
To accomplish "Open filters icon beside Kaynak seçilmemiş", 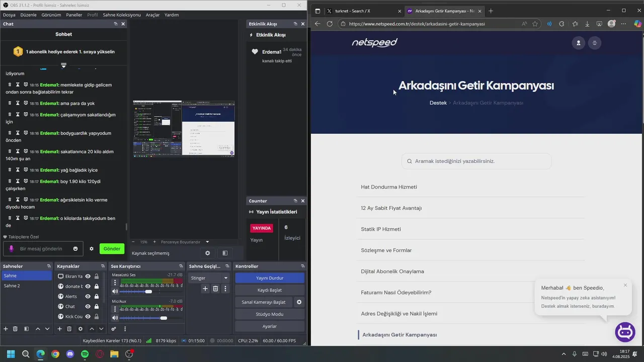I will pos(225,253).
